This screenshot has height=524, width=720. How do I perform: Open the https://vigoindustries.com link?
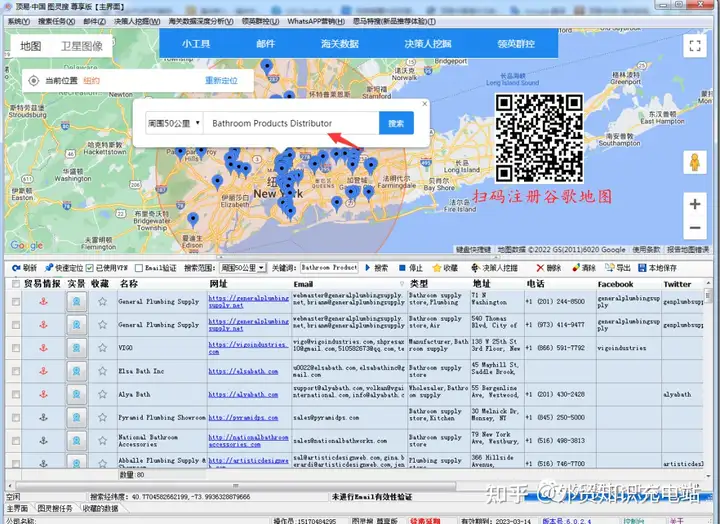tap(248, 348)
